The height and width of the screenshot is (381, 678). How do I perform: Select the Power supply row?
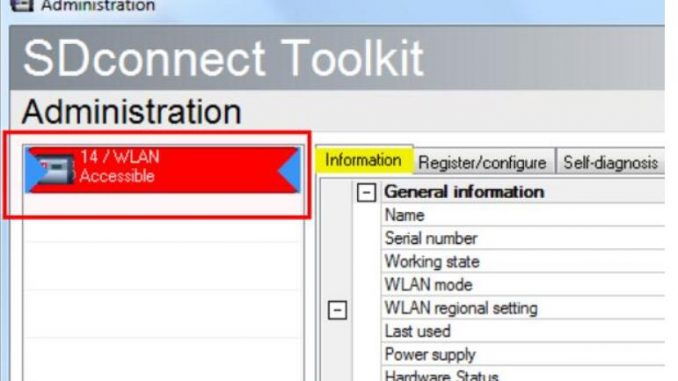(523, 355)
